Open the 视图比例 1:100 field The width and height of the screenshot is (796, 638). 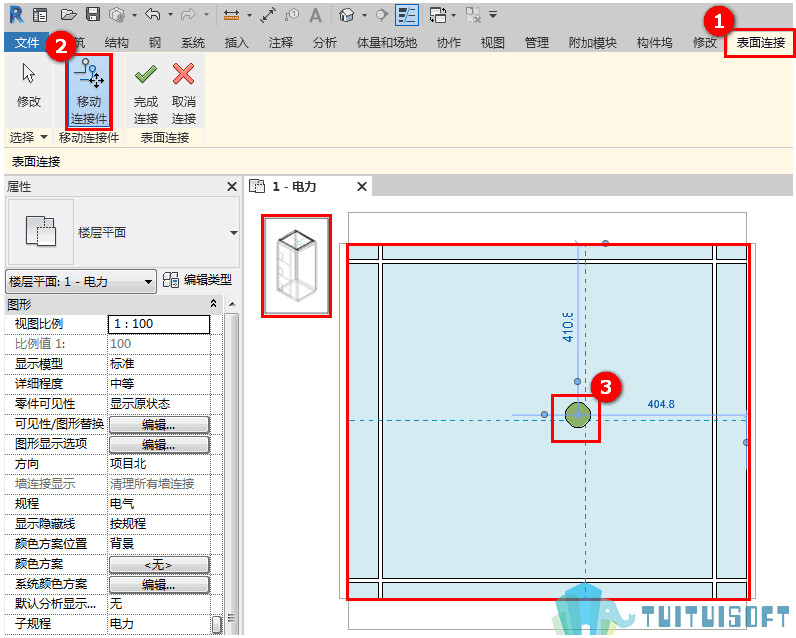(x=159, y=324)
